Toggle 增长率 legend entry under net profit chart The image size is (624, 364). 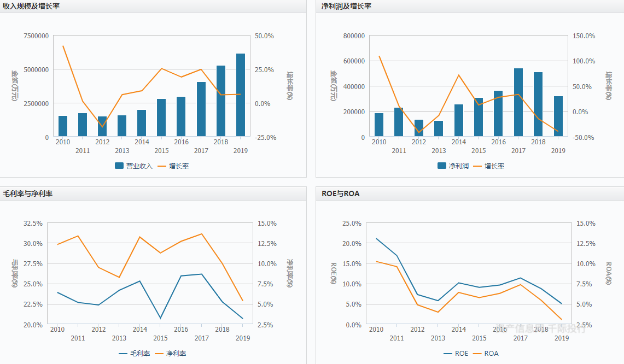489,166
